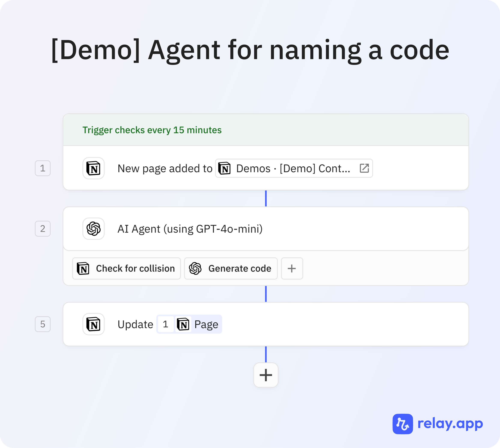Click the Notion icon in Check for collision
The width and height of the screenshot is (500, 448).
(83, 269)
